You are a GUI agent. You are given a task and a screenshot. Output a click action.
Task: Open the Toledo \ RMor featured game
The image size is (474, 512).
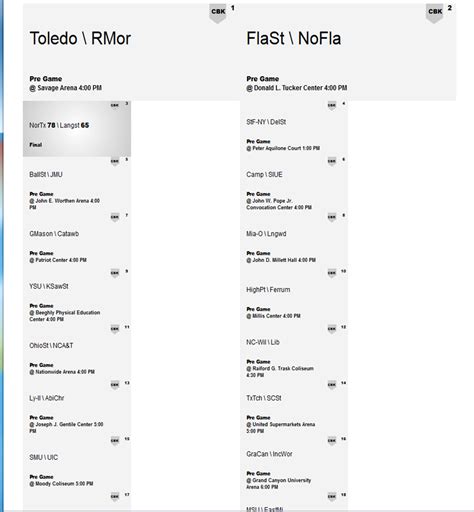(x=80, y=38)
